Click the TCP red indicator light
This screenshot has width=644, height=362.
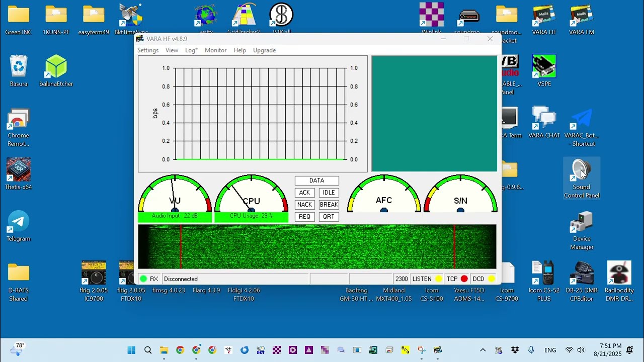click(464, 279)
